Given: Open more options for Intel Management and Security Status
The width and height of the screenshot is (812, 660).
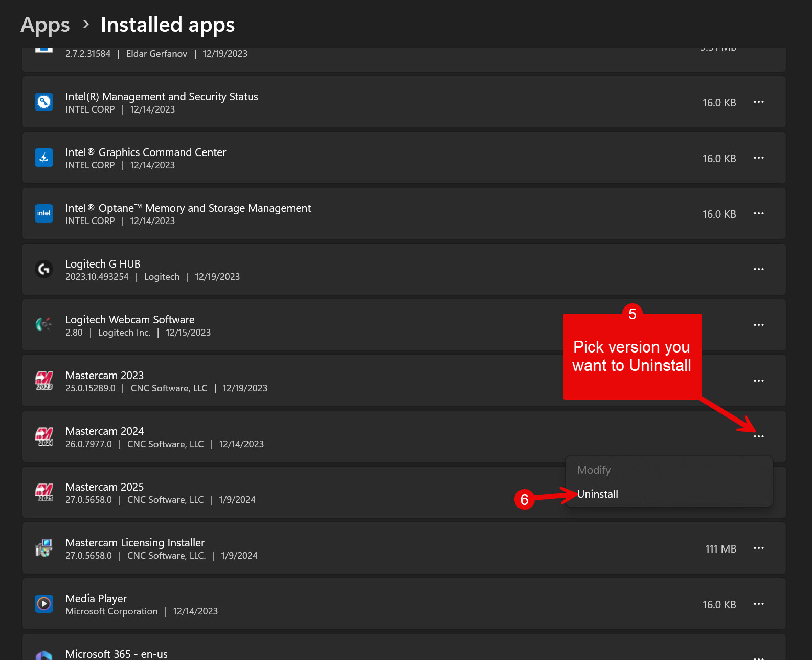Looking at the screenshot, I should click(759, 102).
